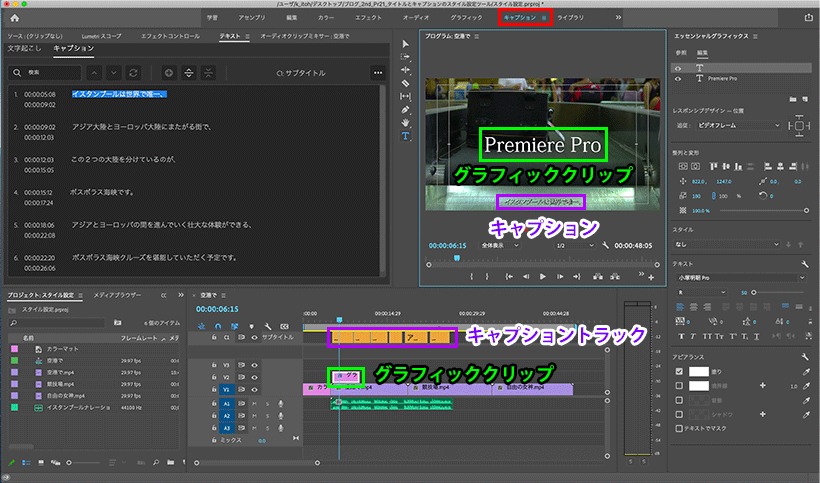Toggle visibility of Premiere Pro text layer
Image resolution: width=820 pixels, height=483 pixels.
678,79
